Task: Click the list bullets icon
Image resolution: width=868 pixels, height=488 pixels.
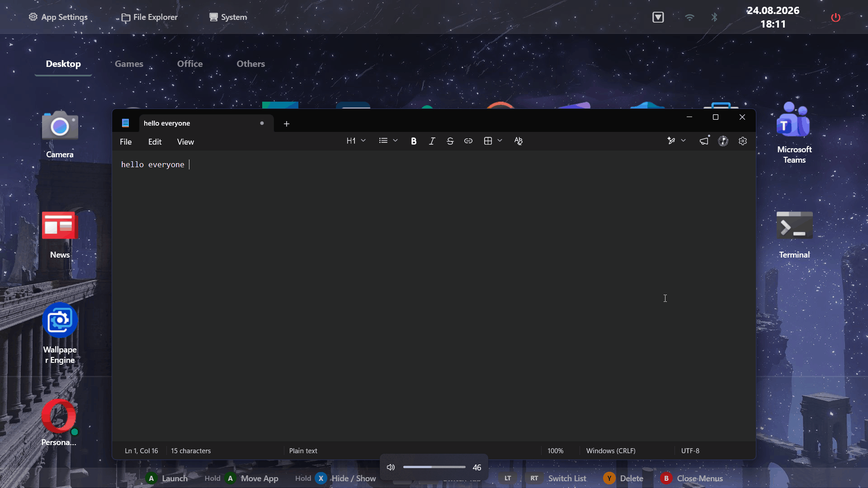Action: 383,141
